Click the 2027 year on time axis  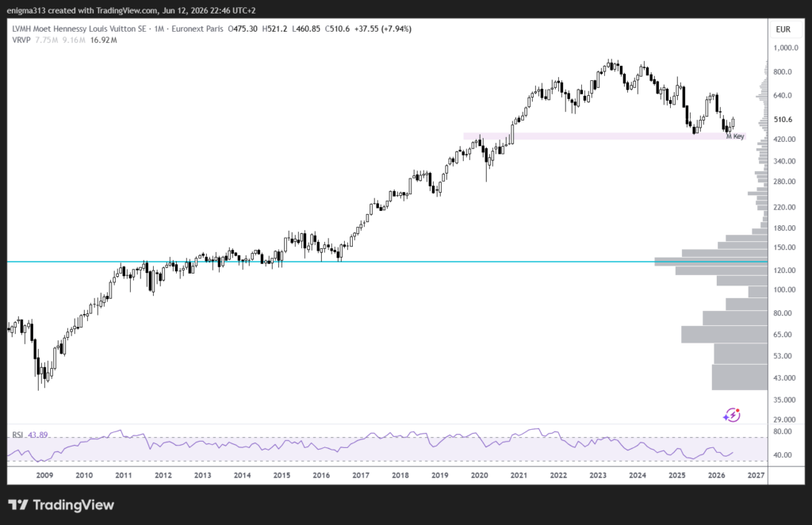coord(756,475)
